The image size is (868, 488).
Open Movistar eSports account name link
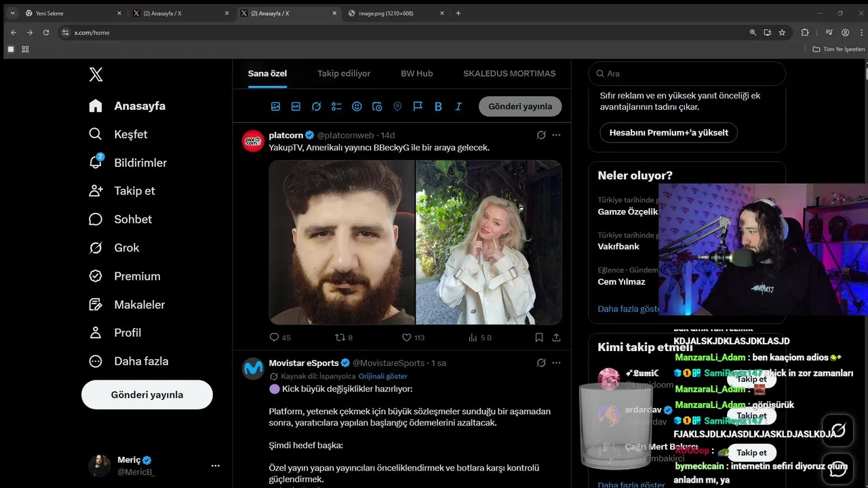click(x=304, y=363)
